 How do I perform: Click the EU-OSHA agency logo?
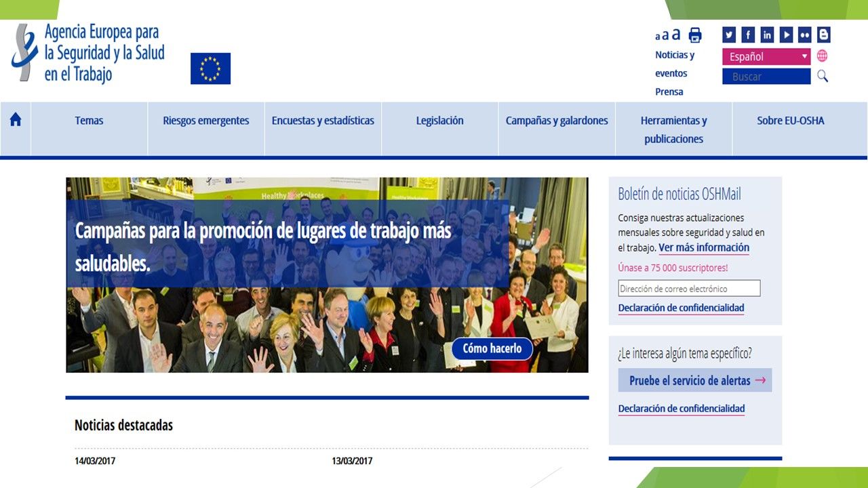(x=88, y=53)
